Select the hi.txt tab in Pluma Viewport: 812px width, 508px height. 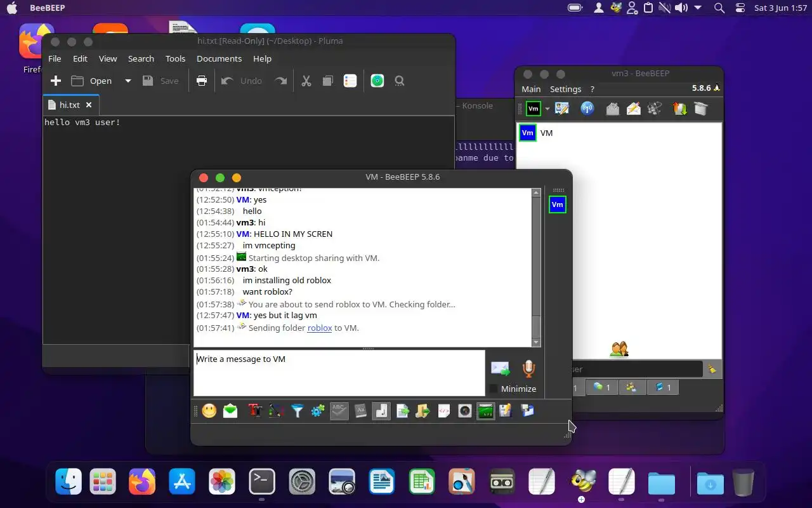tap(70, 105)
